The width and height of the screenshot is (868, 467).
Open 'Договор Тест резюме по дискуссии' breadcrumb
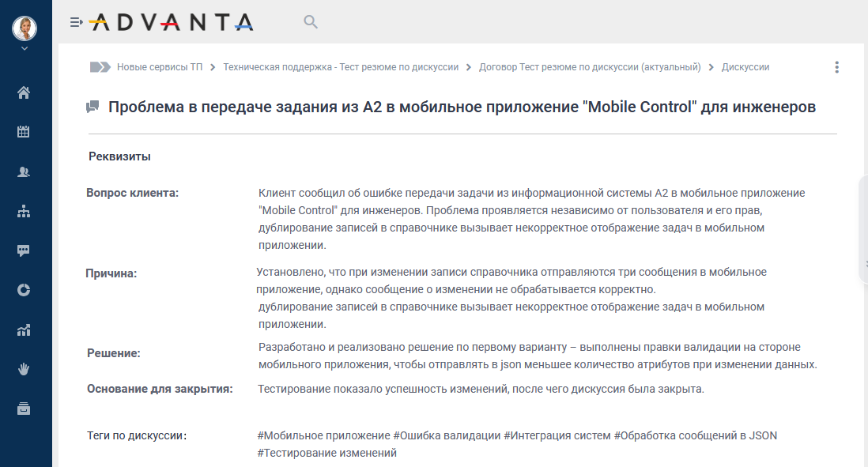[590, 67]
